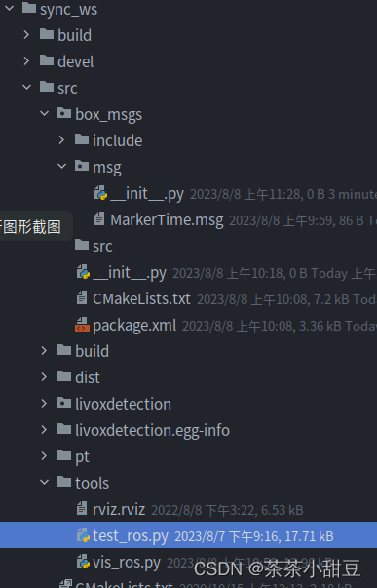Collapse the box_msgs folder
377x588 pixels.
click(x=44, y=113)
